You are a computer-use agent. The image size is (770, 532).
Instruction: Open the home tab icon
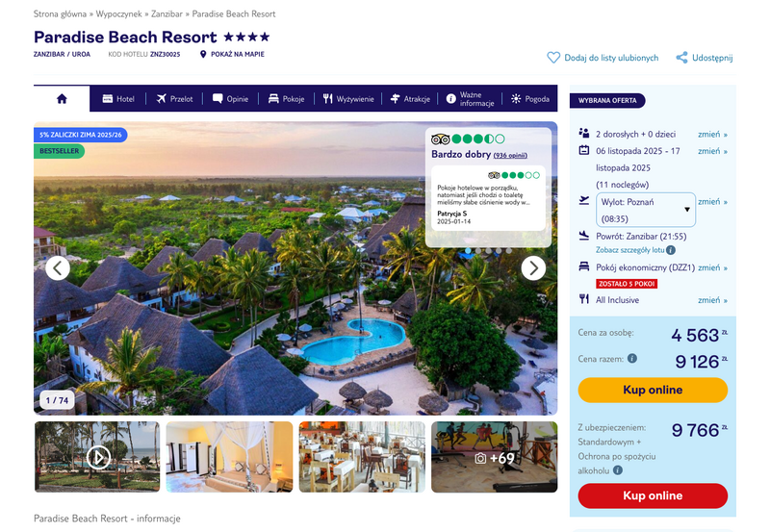point(62,99)
